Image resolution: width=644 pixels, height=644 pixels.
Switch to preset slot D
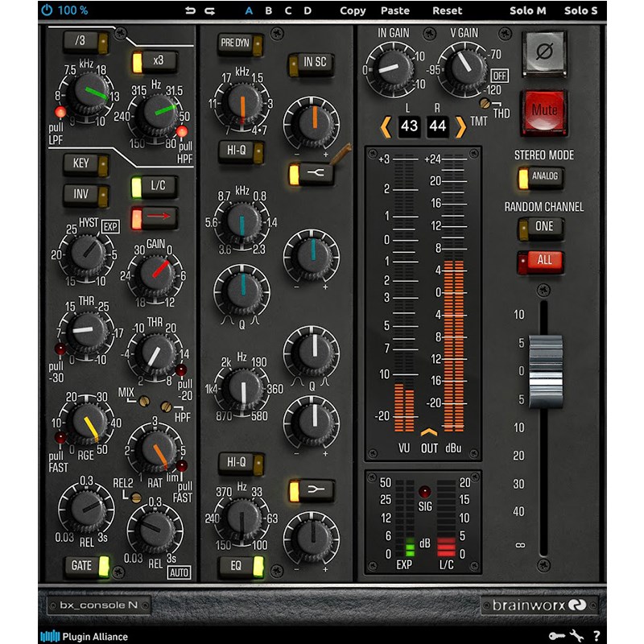pyautogui.click(x=307, y=10)
